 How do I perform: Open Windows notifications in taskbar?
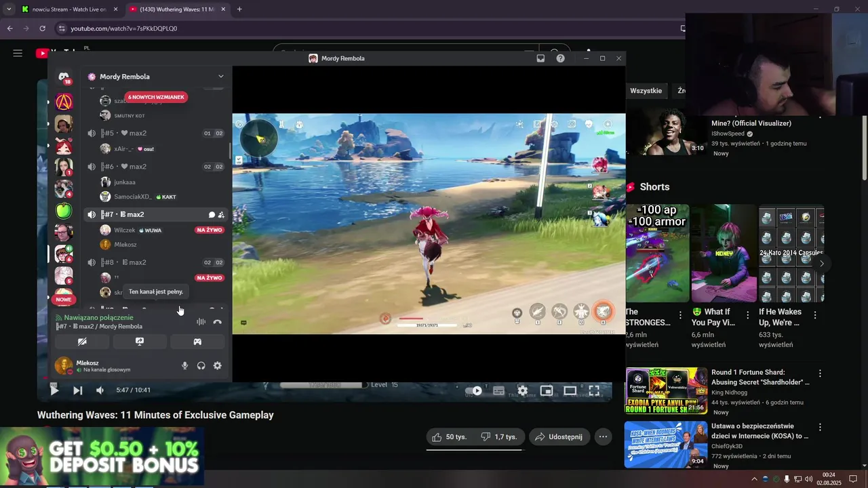pyautogui.click(x=853, y=479)
